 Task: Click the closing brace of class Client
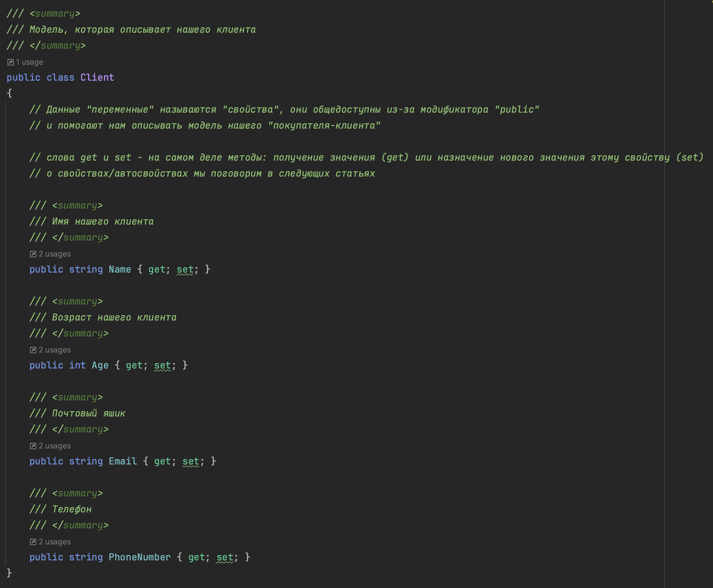pos(9,573)
